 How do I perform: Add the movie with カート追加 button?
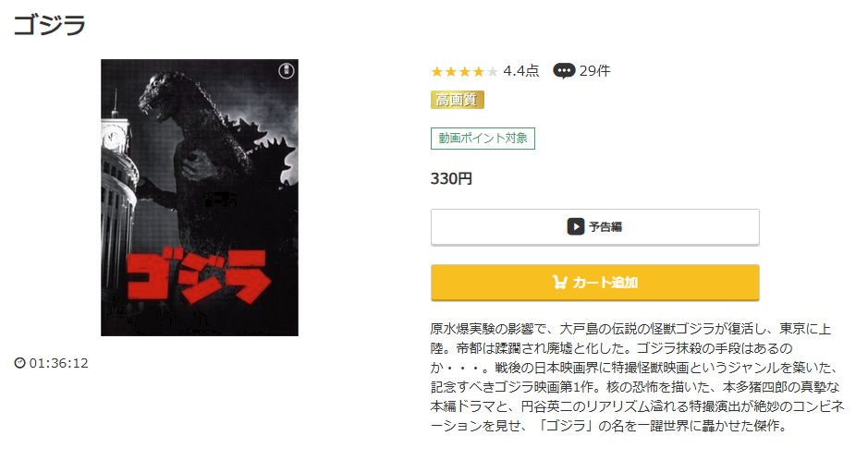tap(595, 283)
